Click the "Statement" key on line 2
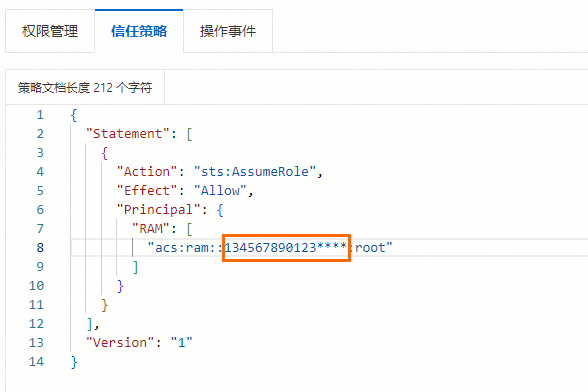 pyautogui.click(x=127, y=134)
